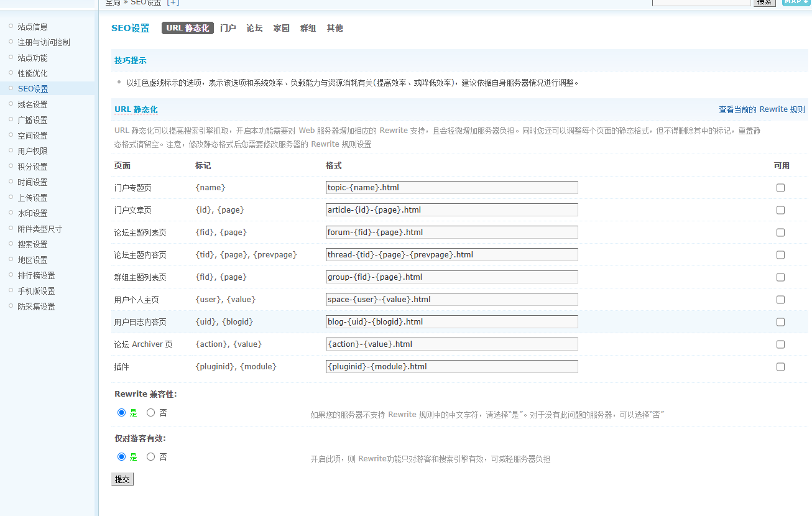Viewport: 812px width, 516px height.
Task: Enable the 门户专题页 checkbox
Action: 780,188
